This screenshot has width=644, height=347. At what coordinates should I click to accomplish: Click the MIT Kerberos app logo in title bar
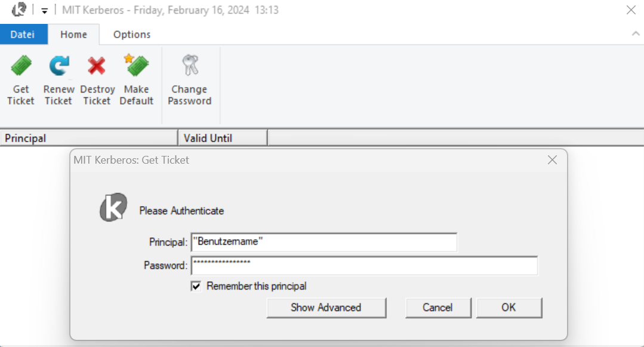(19, 10)
